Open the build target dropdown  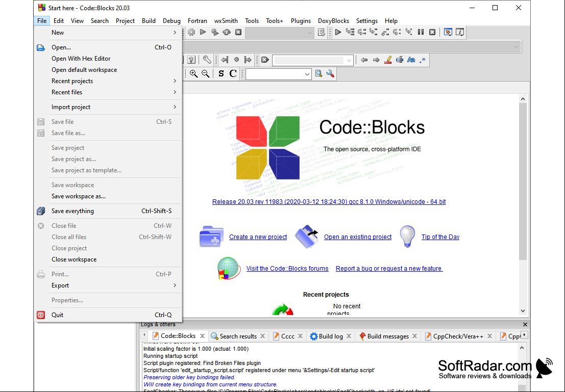(279, 33)
